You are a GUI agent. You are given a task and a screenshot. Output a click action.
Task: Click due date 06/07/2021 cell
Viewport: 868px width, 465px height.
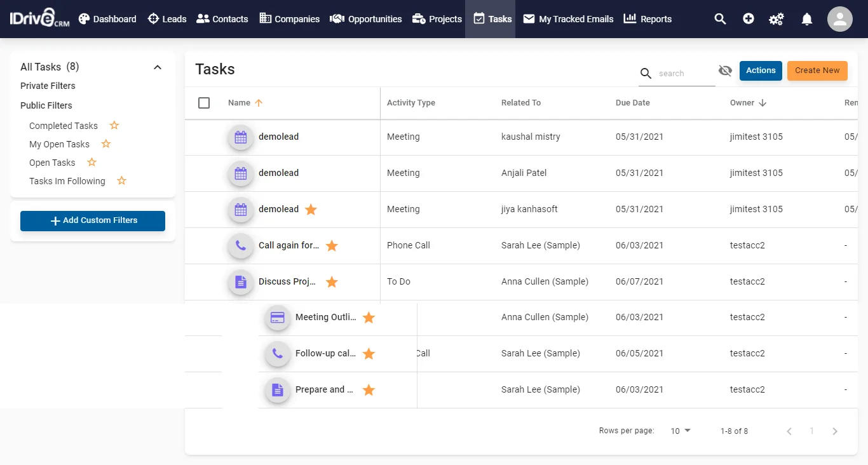tap(639, 281)
